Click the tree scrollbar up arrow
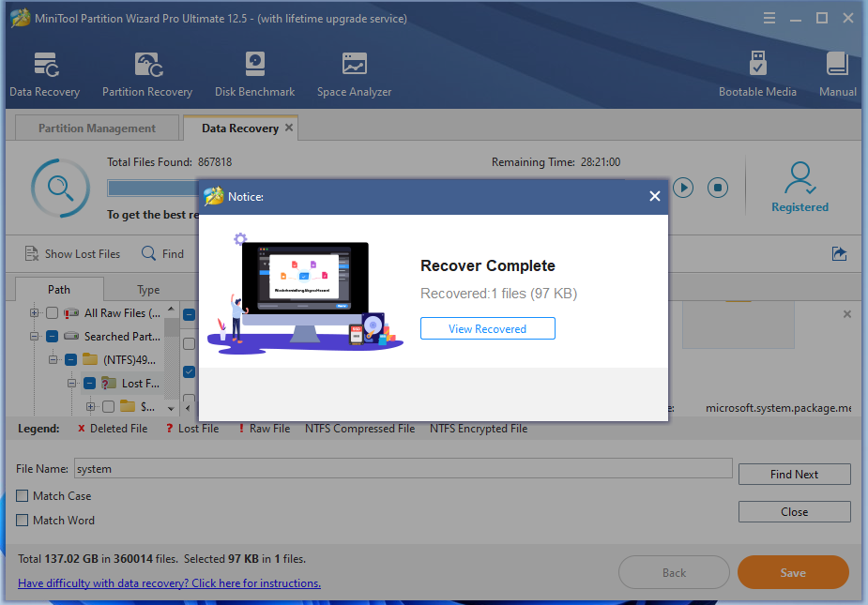The width and height of the screenshot is (868, 605). 171,309
